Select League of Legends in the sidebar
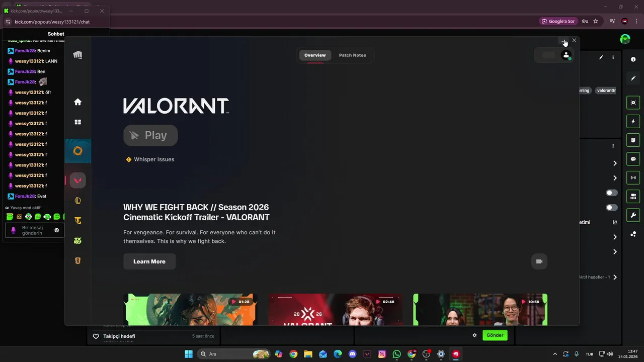Image resolution: width=644 pixels, height=362 pixels. tap(77, 201)
